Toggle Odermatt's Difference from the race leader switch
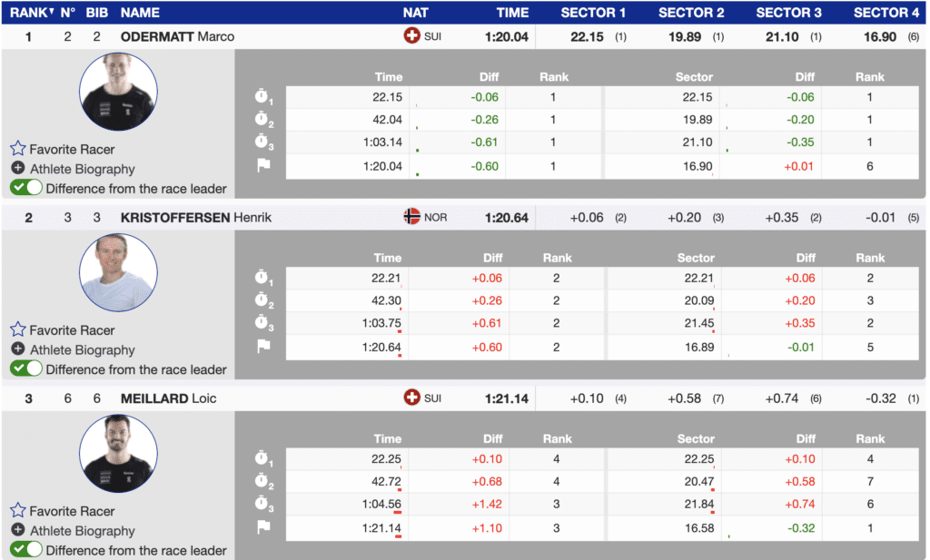Viewport: 930px width, 560px height. [26, 188]
